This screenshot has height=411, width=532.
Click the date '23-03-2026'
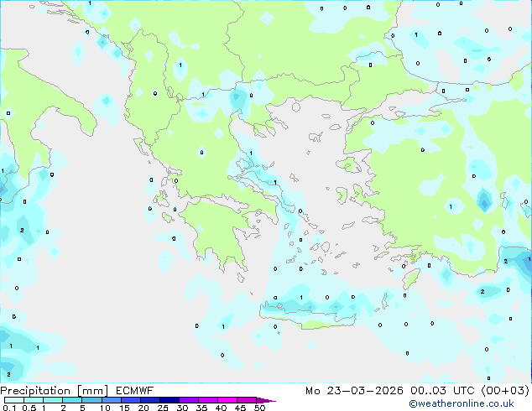pyautogui.click(x=365, y=391)
